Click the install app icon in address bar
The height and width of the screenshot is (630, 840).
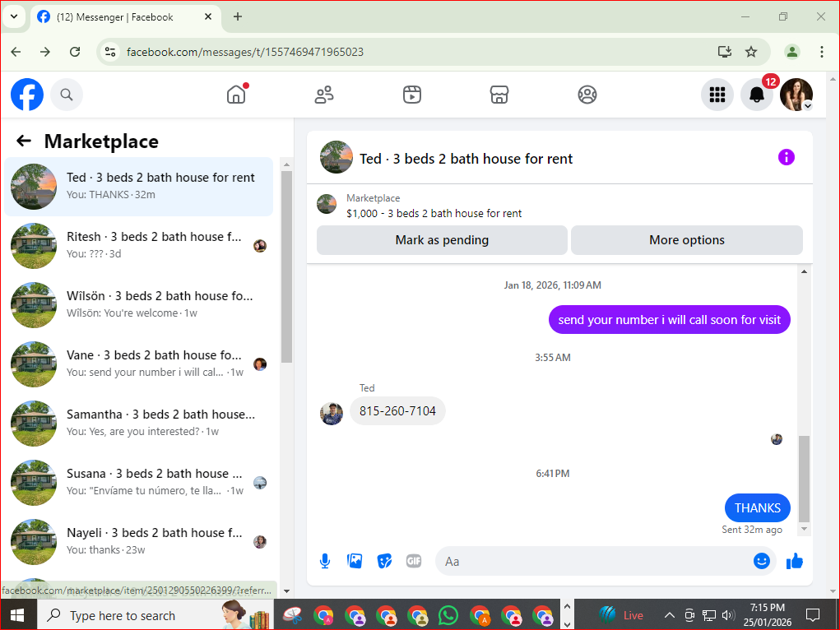point(725,52)
